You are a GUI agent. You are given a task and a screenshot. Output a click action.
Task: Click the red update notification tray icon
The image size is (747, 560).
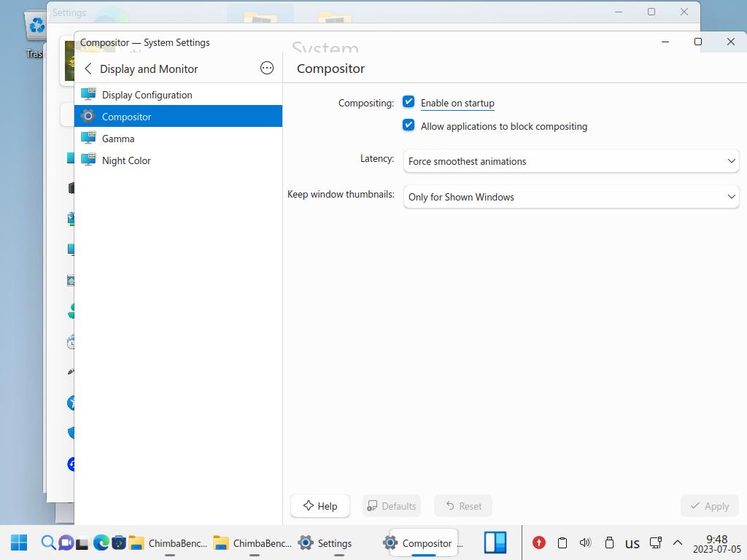pyautogui.click(x=539, y=542)
